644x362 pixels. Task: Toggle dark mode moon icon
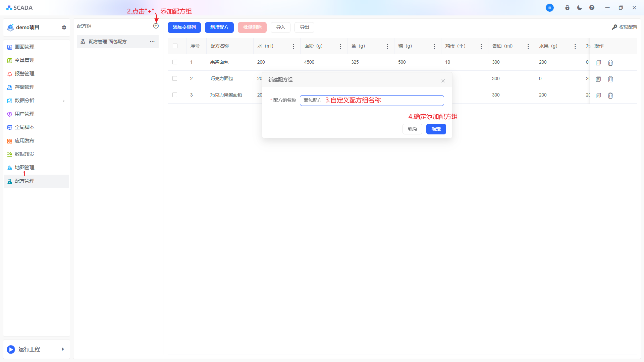click(580, 8)
